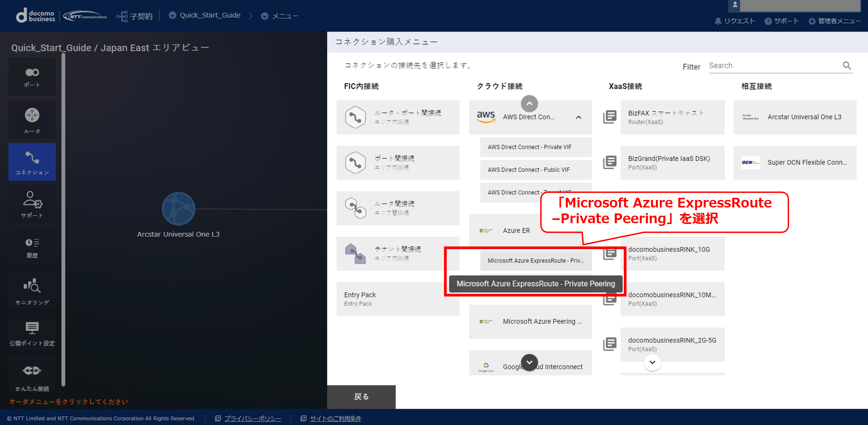The width and height of the screenshot is (868, 425).
Task: Click the left sidebar scrollbar
Action: click(63, 220)
